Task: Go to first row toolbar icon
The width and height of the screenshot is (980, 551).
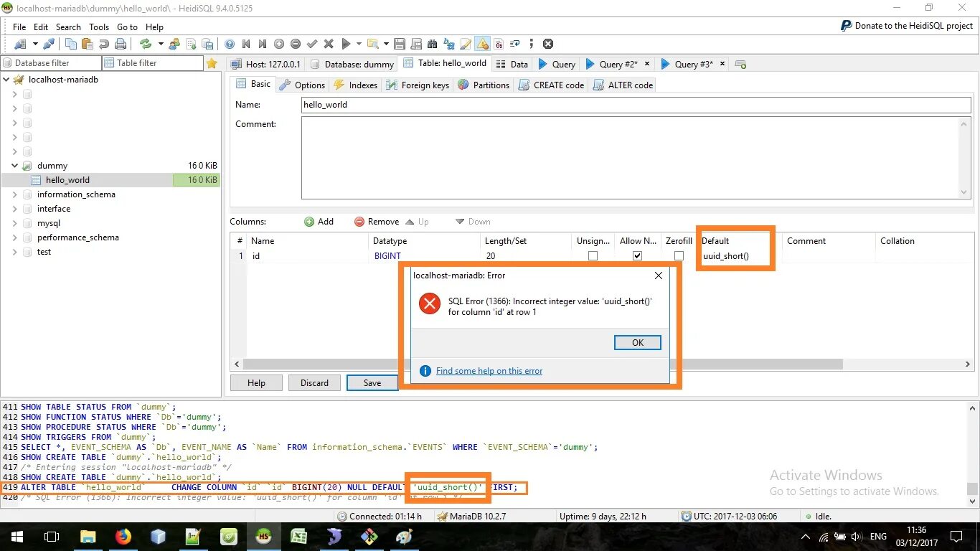Action: (246, 44)
